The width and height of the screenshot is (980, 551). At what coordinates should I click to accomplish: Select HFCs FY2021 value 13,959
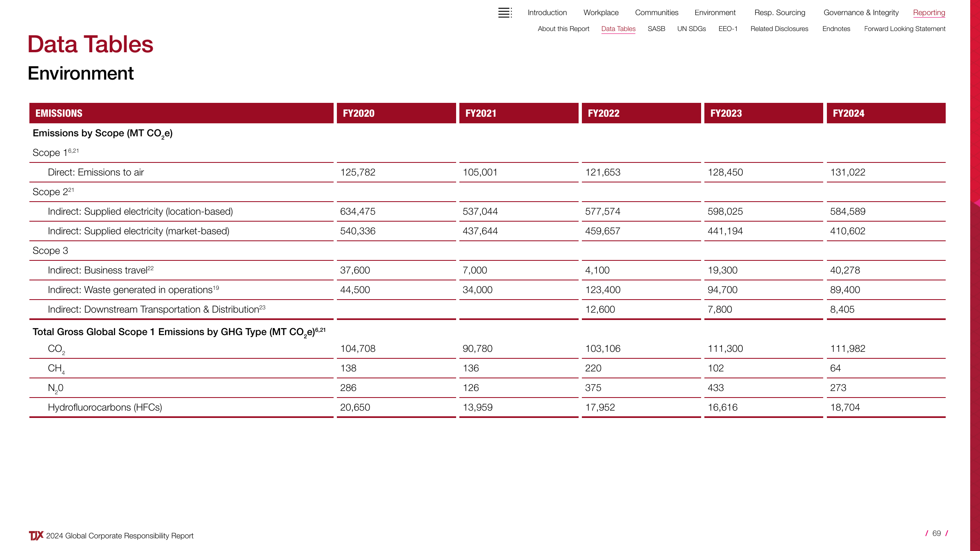pos(477,407)
